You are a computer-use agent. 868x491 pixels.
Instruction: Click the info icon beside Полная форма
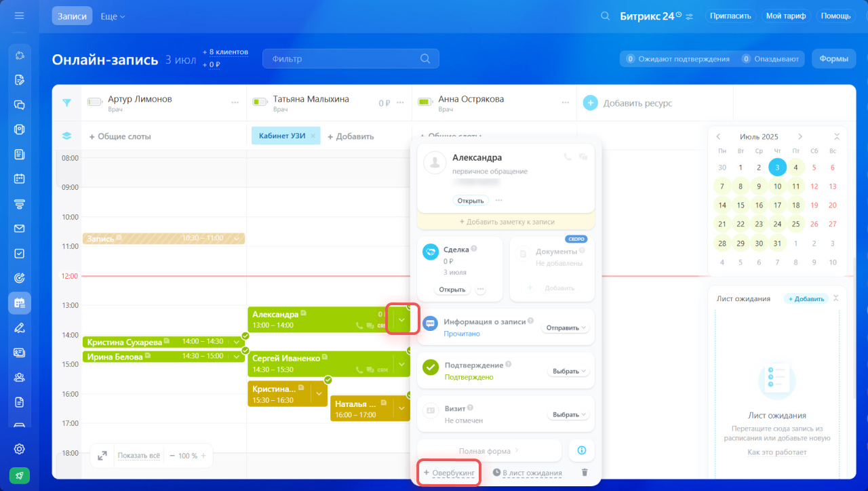pyautogui.click(x=581, y=450)
